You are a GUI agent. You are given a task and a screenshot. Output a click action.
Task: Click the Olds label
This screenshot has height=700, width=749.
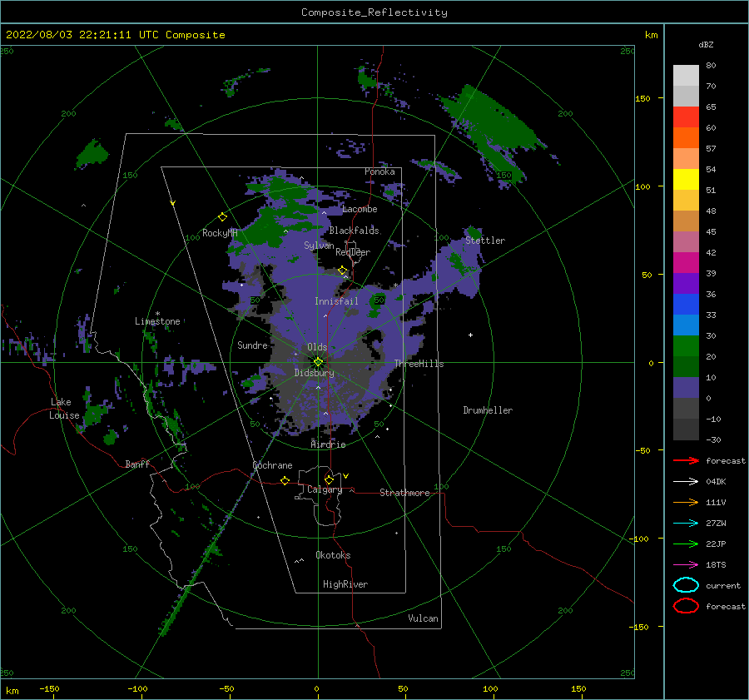(x=317, y=347)
